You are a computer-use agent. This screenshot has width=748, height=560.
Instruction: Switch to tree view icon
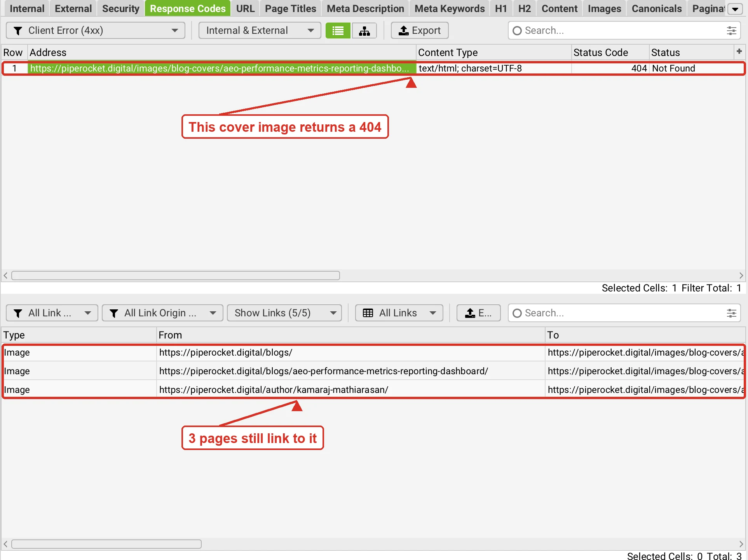364,30
